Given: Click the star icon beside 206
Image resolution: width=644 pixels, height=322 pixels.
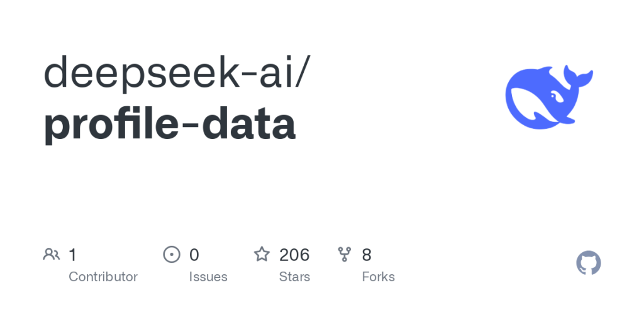Looking at the screenshot, I should coord(262,255).
